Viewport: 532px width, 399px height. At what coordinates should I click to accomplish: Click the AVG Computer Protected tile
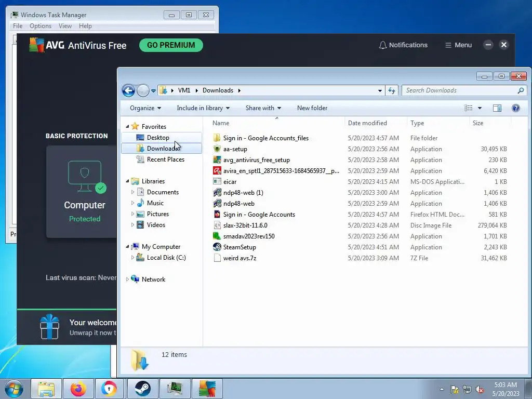click(x=82, y=192)
